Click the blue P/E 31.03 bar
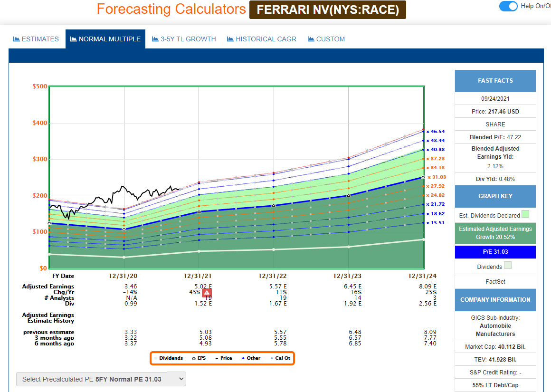Viewport: 551px width, 392px height. pyautogui.click(x=495, y=252)
